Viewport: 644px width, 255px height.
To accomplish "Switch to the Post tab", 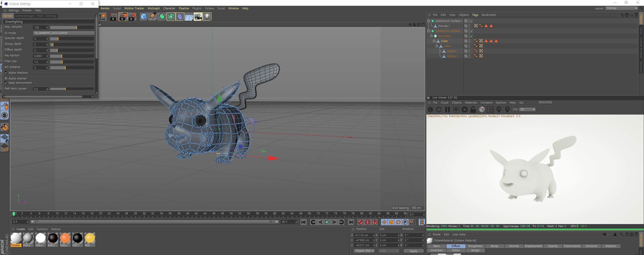I will click(x=40, y=16).
